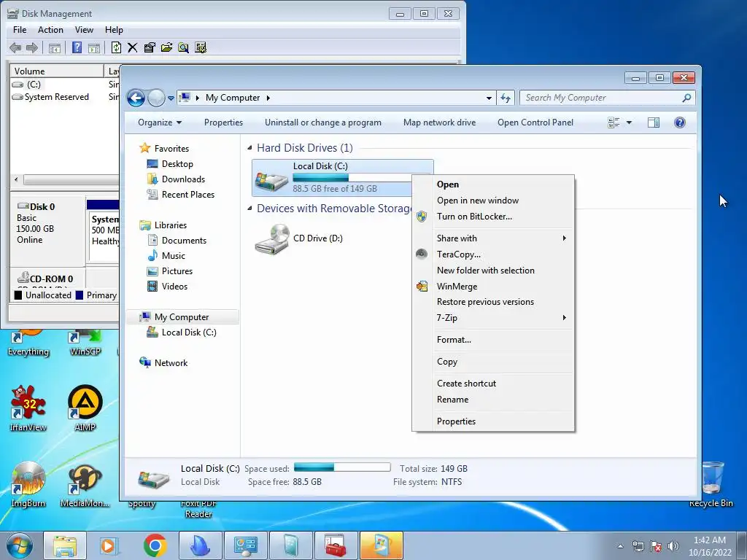Toggle the Explorer preview pane icon
This screenshot has height=560, width=747.
click(654, 122)
